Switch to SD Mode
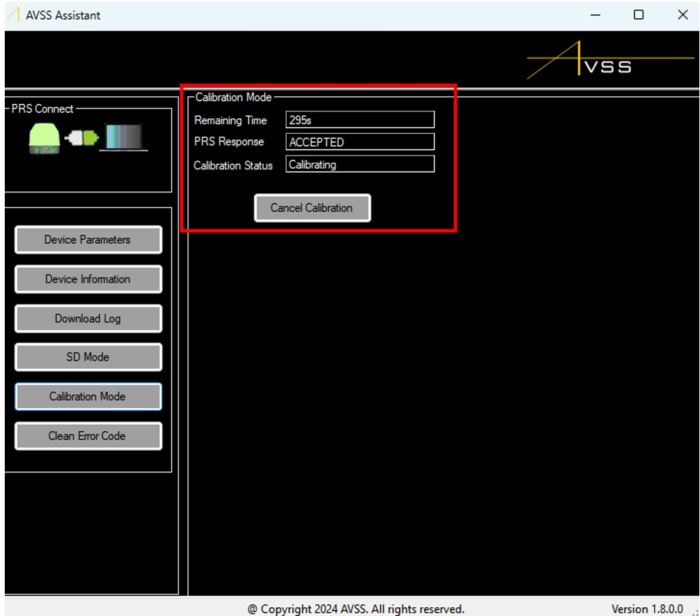This screenshot has width=700, height=616. point(88,357)
